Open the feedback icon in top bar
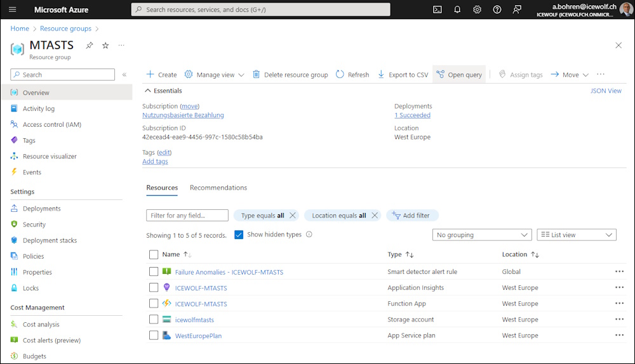The image size is (635, 364). click(517, 10)
